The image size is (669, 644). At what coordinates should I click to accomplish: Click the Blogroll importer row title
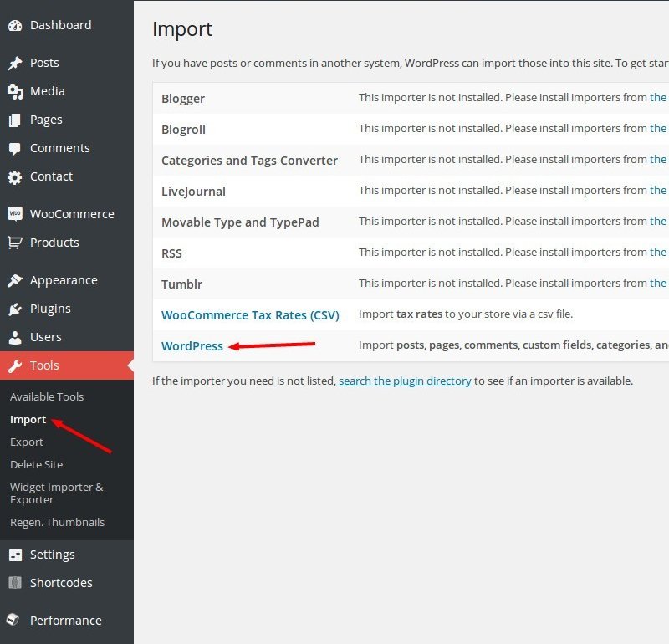coord(183,130)
